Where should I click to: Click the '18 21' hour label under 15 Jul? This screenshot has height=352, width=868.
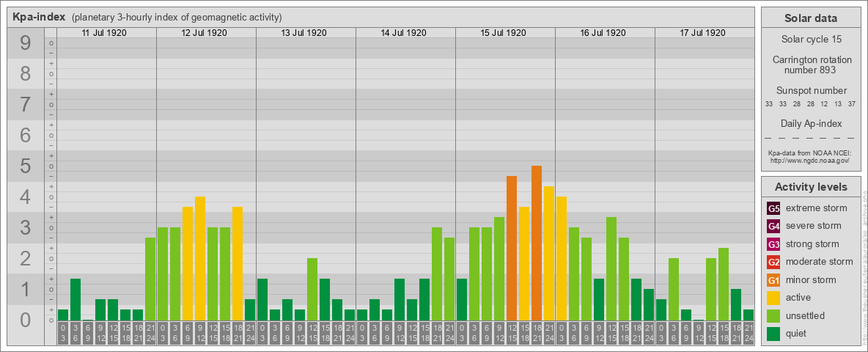tap(537, 334)
